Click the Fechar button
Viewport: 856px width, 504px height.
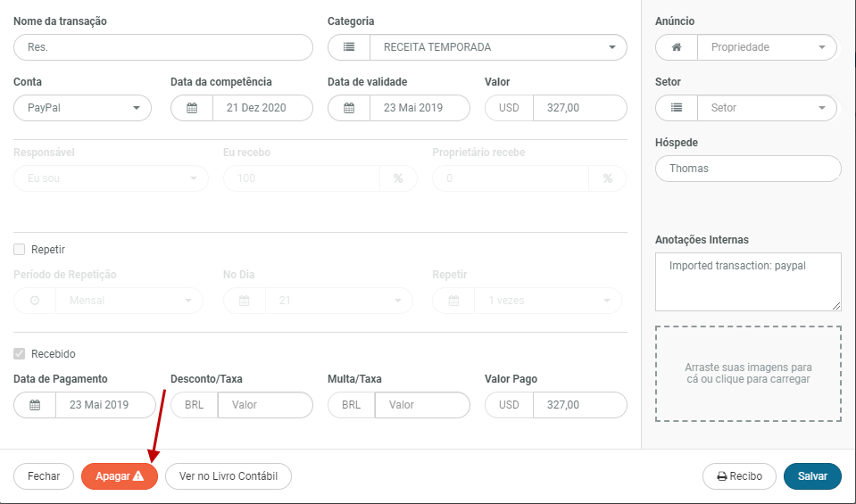pyautogui.click(x=44, y=476)
